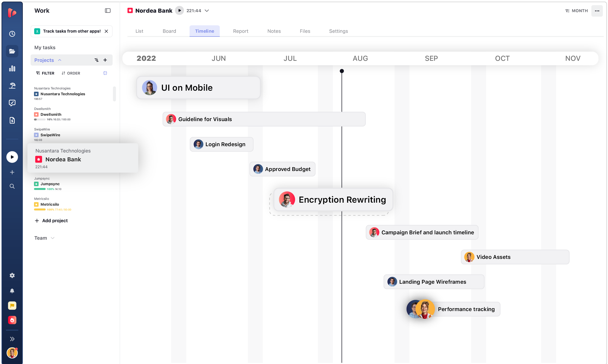Click the yellow flag app icon
Screen dimensions: 608x364
coord(12,305)
